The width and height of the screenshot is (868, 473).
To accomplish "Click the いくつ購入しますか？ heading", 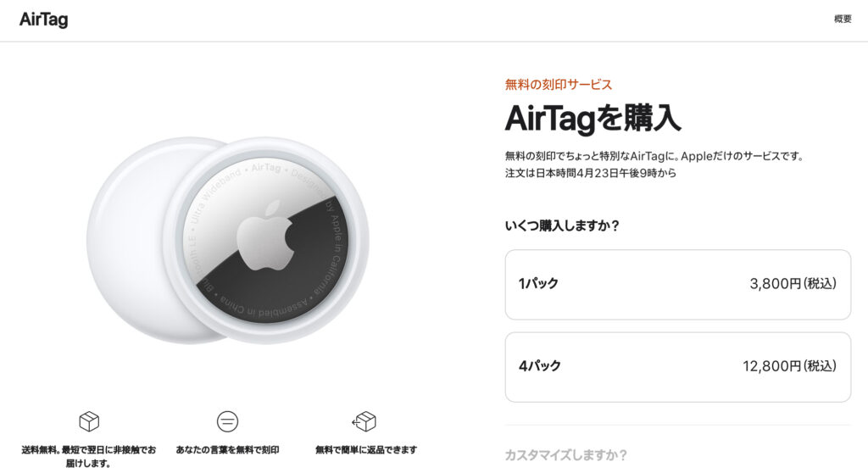I will tap(562, 225).
